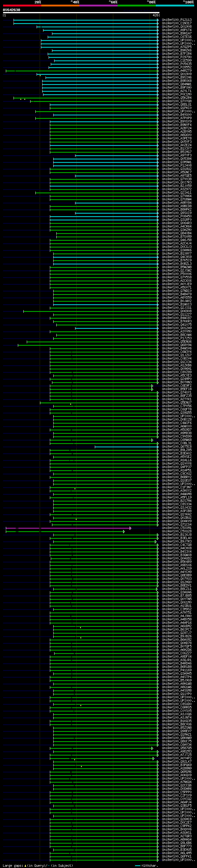This screenshot has height=868, width=197.
Task: Click label UniRef100_P08450
Action: (177, 216)
